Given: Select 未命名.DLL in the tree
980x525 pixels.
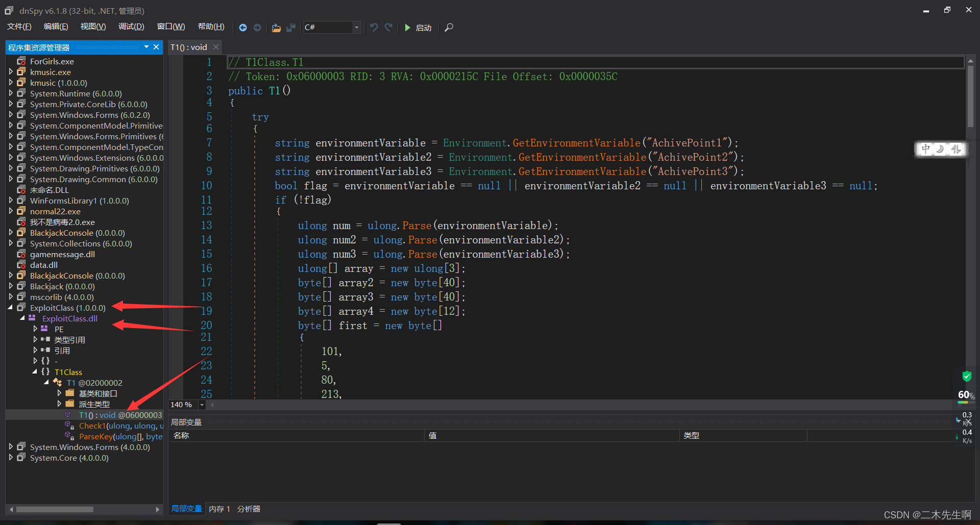Looking at the screenshot, I should 49,190.
